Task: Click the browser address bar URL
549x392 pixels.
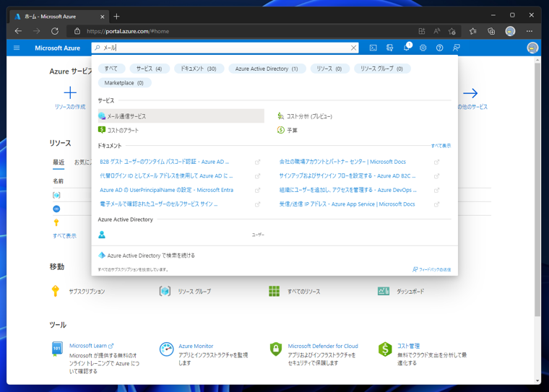Action: [x=128, y=31]
